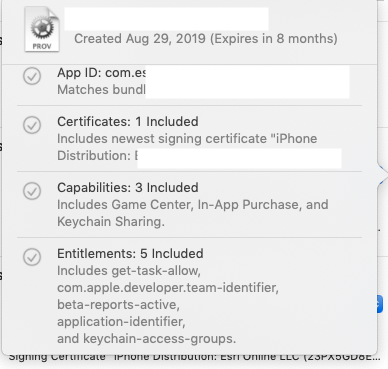Select the 'App ID: com.es' heading
The height and width of the screenshot is (369, 388).
coord(101,73)
